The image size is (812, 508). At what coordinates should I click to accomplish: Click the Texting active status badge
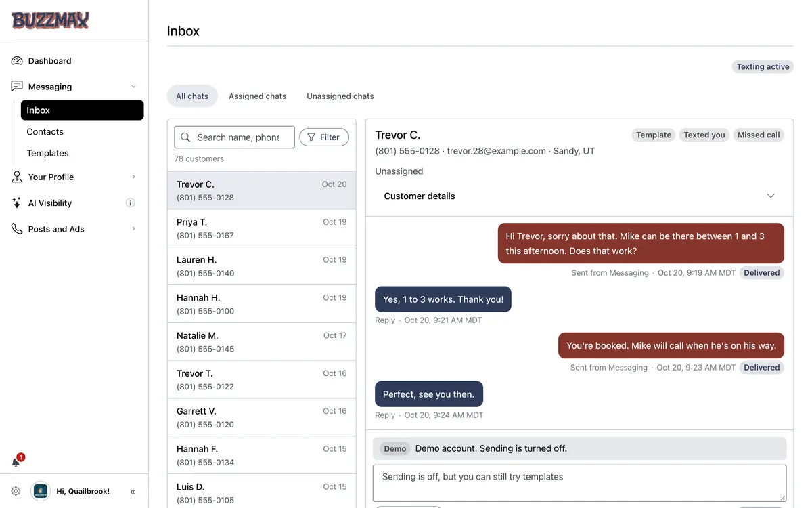pos(763,67)
